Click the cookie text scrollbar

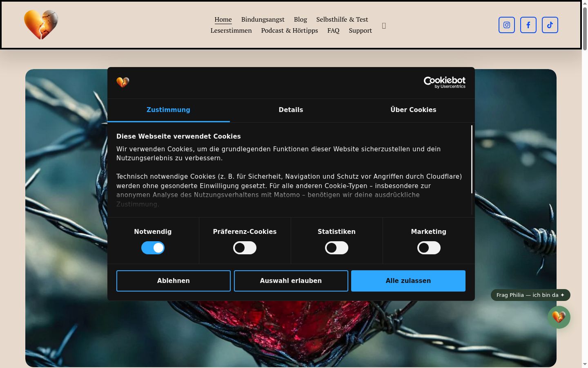coord(472,159)
